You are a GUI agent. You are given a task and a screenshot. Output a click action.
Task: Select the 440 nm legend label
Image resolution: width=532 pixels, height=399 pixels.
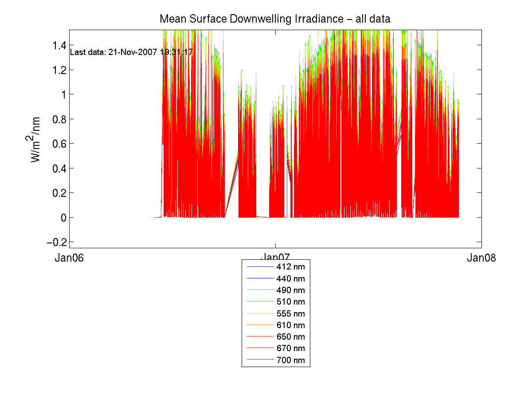290,279
